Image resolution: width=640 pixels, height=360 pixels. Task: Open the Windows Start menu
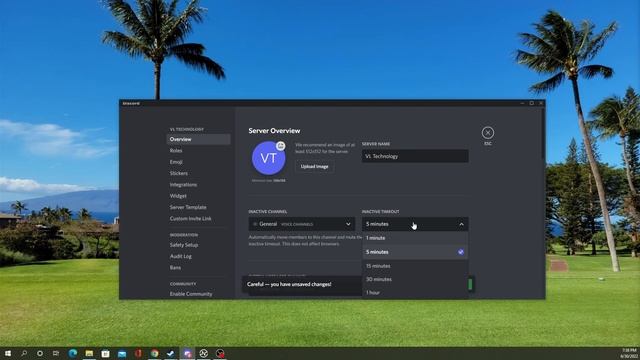(x=8, y=353)
